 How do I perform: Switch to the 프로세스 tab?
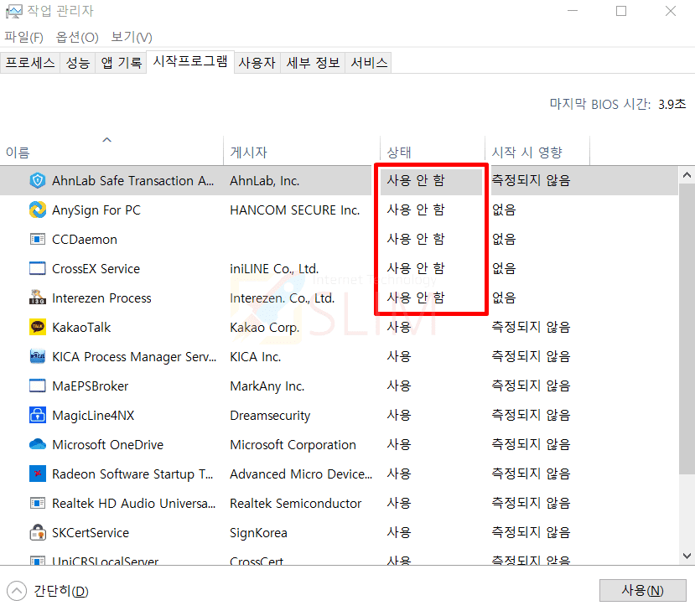coord(30,63)
